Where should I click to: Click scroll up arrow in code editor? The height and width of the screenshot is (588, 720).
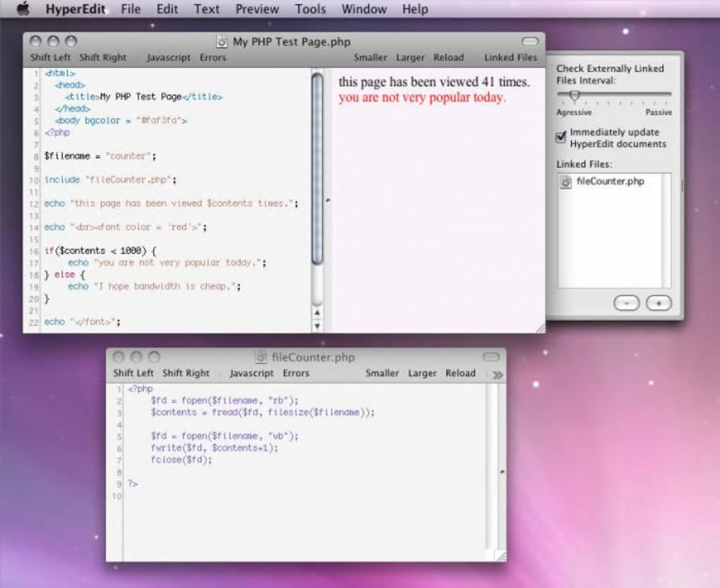(317, 313)
